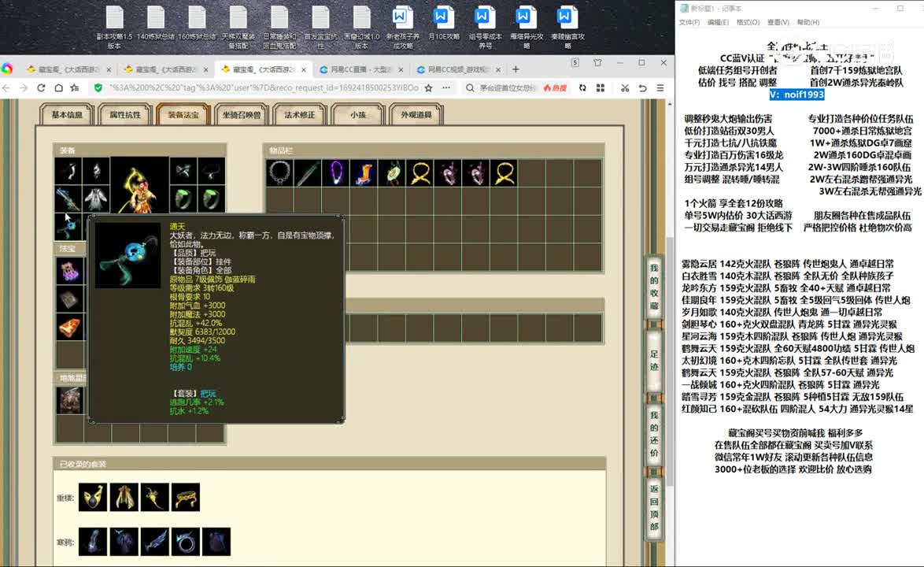This screenshot has width=924, height=567.
Task: Open the 外观道具 tab
Action: coord(416,115)
